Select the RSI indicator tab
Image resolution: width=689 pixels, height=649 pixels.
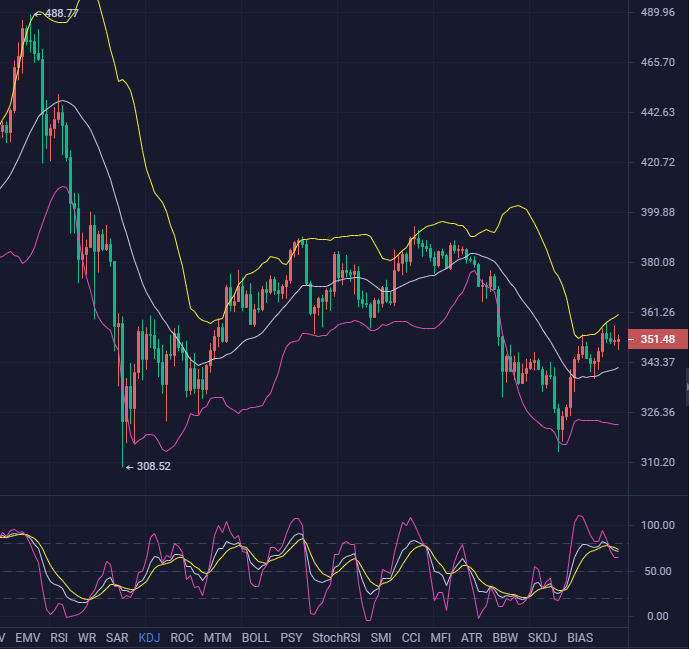click(x=59, y=638)
